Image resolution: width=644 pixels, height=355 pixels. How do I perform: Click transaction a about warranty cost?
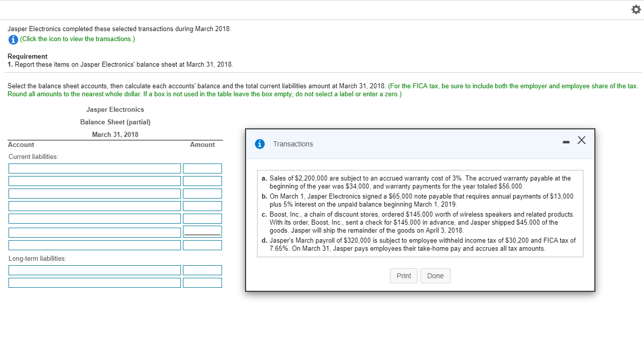point(416,182)
